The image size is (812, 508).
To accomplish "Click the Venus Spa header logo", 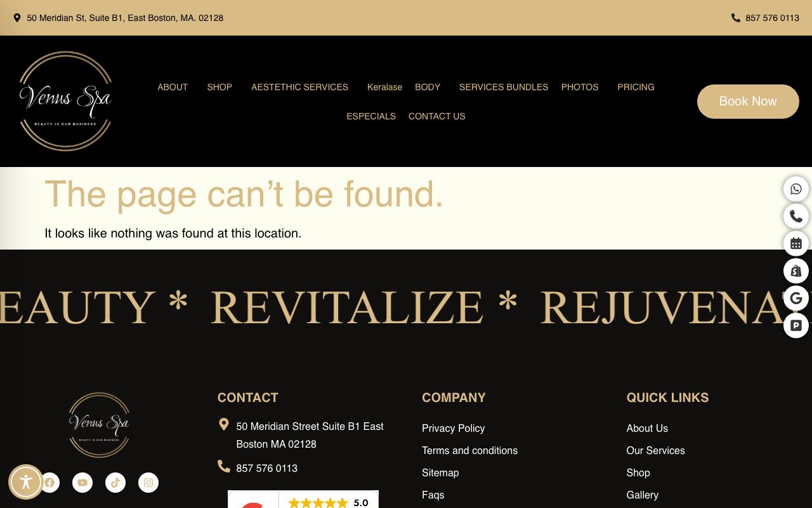I will pos(65,101).
